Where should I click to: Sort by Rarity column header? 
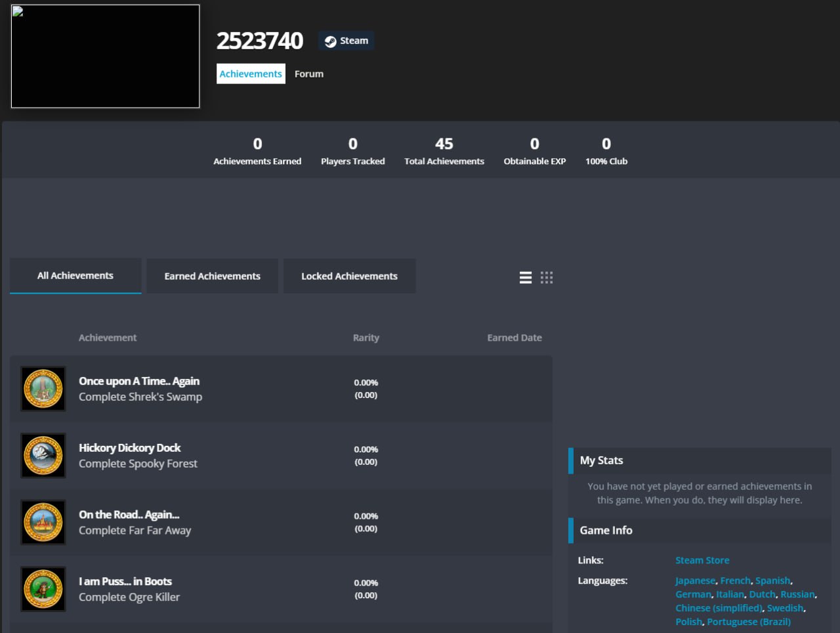click(366, 338)
